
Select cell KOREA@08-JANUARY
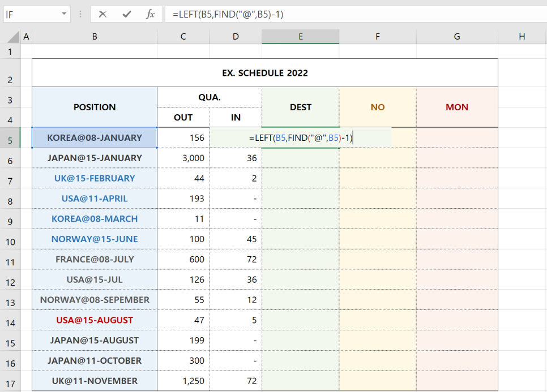[x=95, y=137]
